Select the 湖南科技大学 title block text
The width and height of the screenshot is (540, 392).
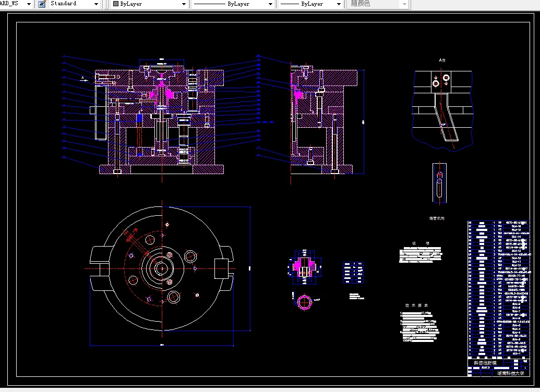coord(511,373)
